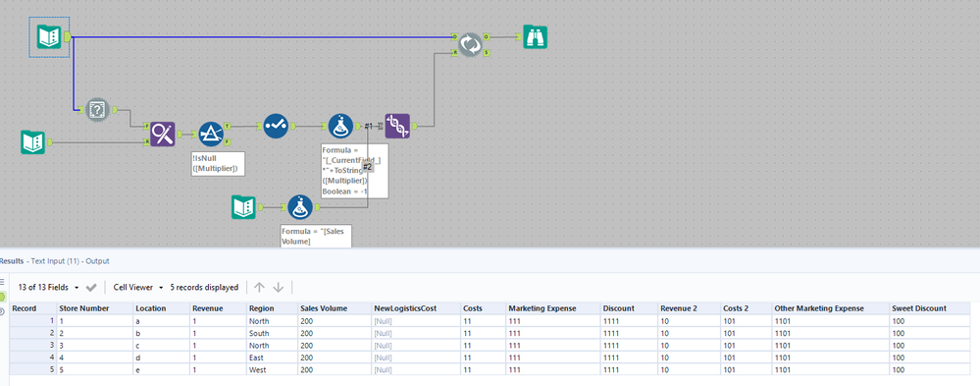Image resolution: width=980 pixels, height=386 pixels.
Task: Click the Sales Volume cell in record 3
Action: [335, 346]
